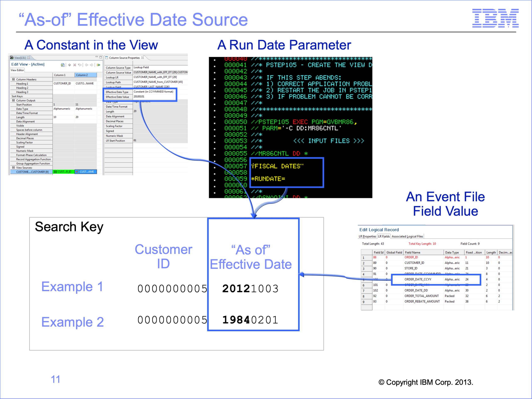Switch to LR Fields tab

[x=384, y=236]
